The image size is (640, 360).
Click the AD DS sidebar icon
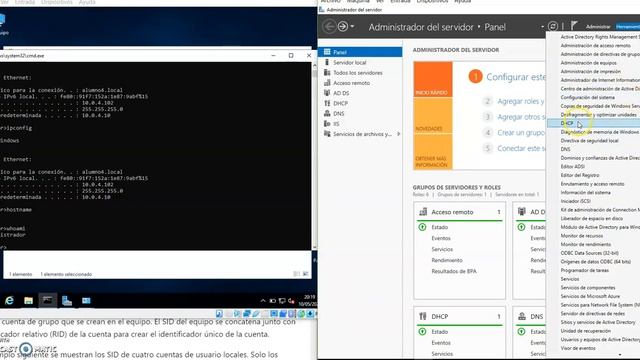[x=327, y=93]
